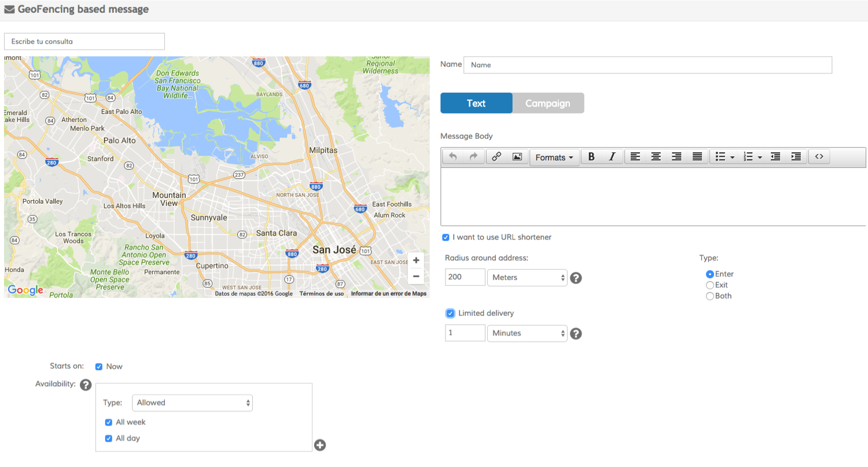This screenshot has height=467, width=868.
Task: Click the help icon beside radius units
Action: (x=576, y=278)
